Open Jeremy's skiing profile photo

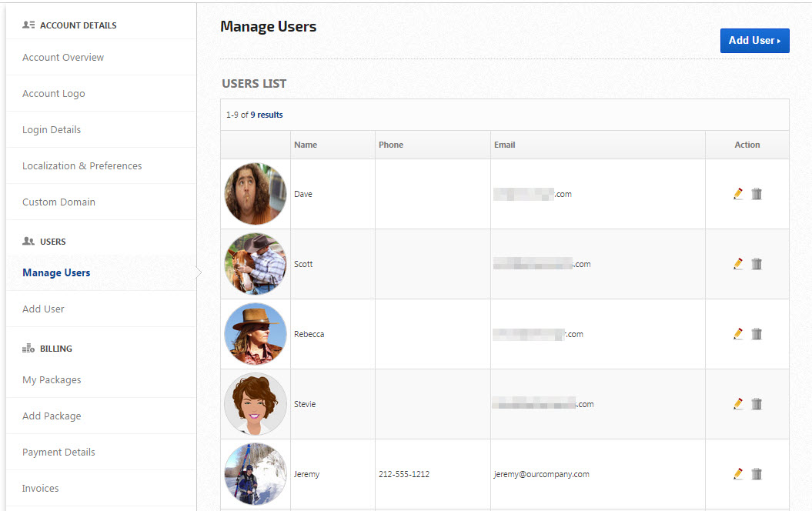256,474
